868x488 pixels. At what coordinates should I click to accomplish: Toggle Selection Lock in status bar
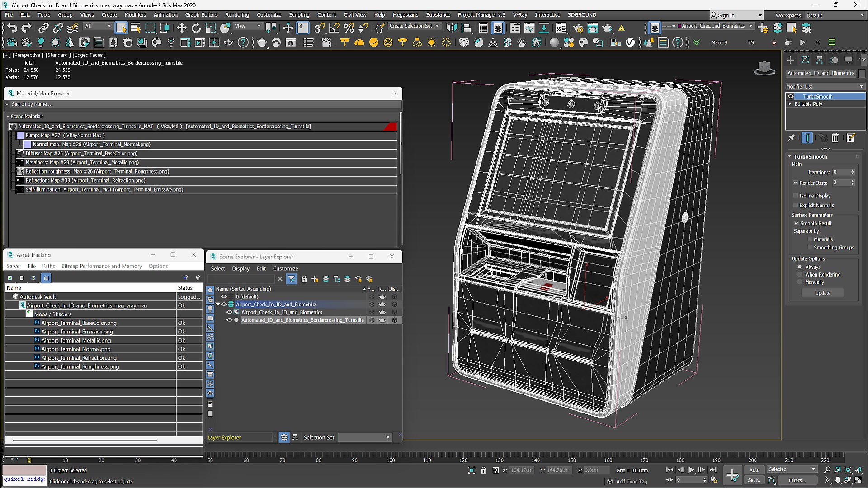(x=483, y=470)
